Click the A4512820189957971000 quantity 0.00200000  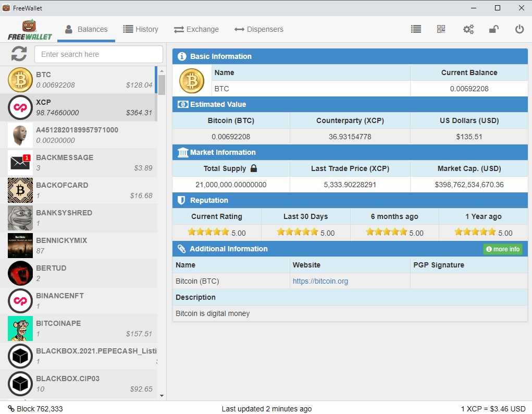55,140
